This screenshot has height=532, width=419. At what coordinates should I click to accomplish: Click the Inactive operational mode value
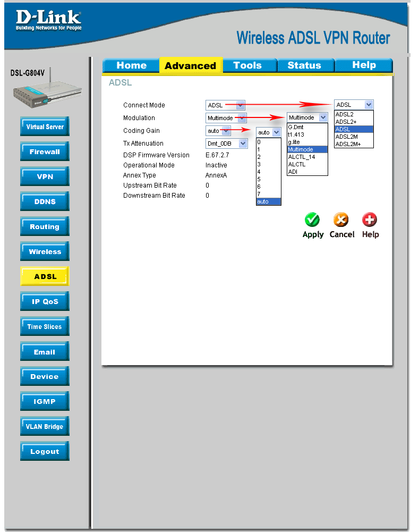[216, 165]
